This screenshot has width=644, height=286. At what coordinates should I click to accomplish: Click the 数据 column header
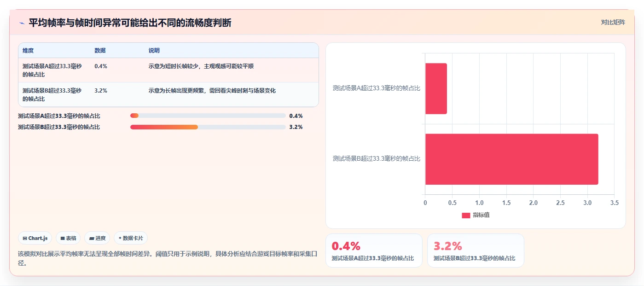(100, 50)
